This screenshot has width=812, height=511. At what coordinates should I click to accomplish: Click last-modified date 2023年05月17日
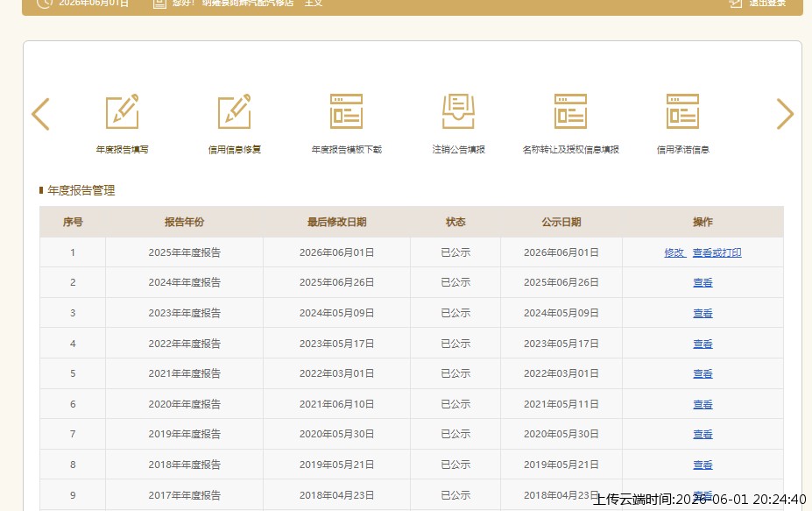(x=336, y=344)
